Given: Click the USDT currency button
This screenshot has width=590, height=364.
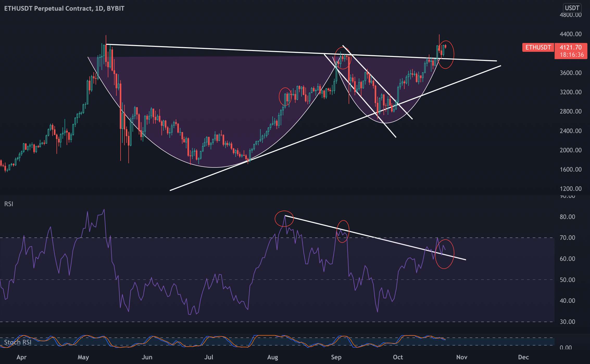Looking at the screenshot, I should 572,8.
